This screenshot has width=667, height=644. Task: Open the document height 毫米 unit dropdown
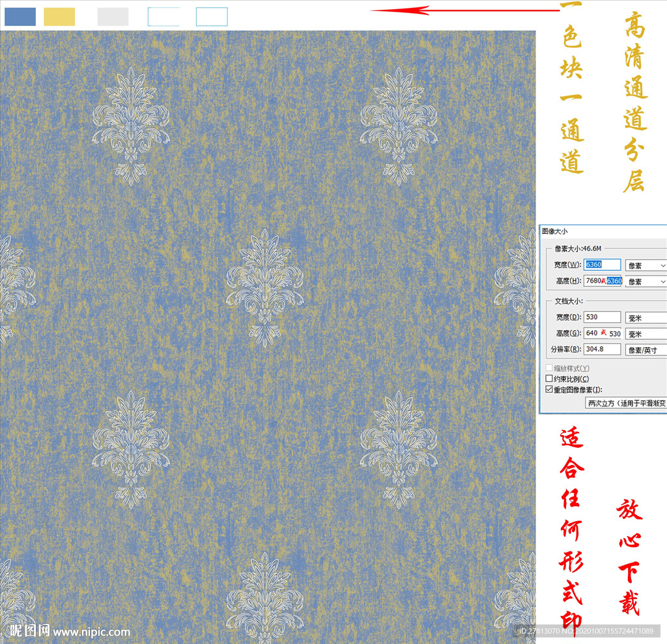pos(646,334)
